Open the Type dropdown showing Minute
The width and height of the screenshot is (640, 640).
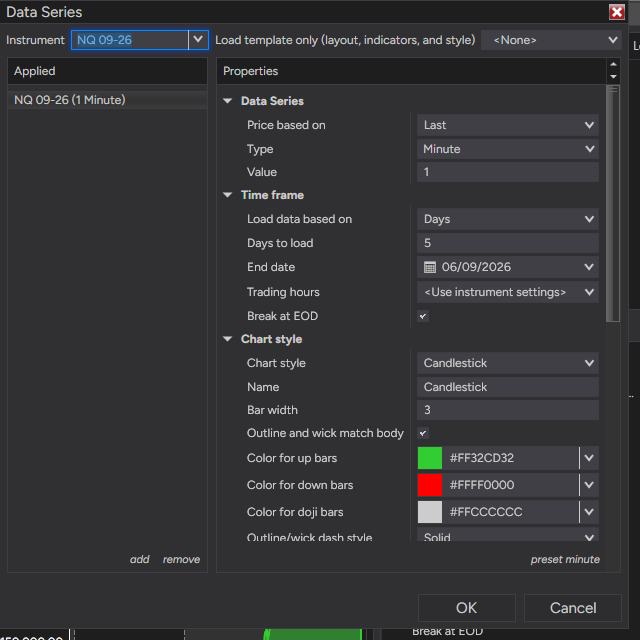[507, 149]
